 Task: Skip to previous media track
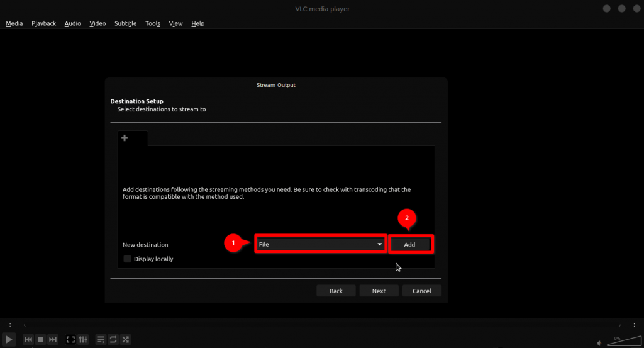pos(28,339)
